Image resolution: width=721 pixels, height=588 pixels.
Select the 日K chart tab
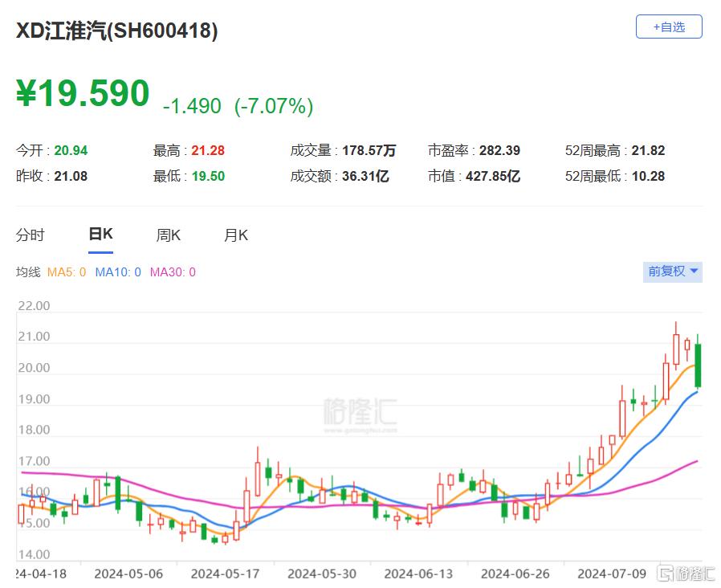click(x=100, y=235)
